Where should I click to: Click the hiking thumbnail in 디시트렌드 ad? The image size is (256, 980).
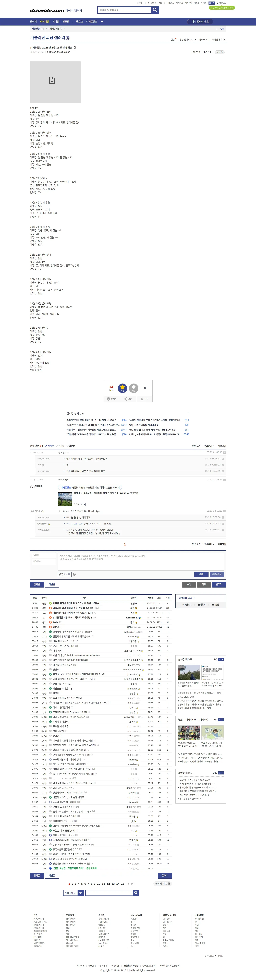point(65,499)
